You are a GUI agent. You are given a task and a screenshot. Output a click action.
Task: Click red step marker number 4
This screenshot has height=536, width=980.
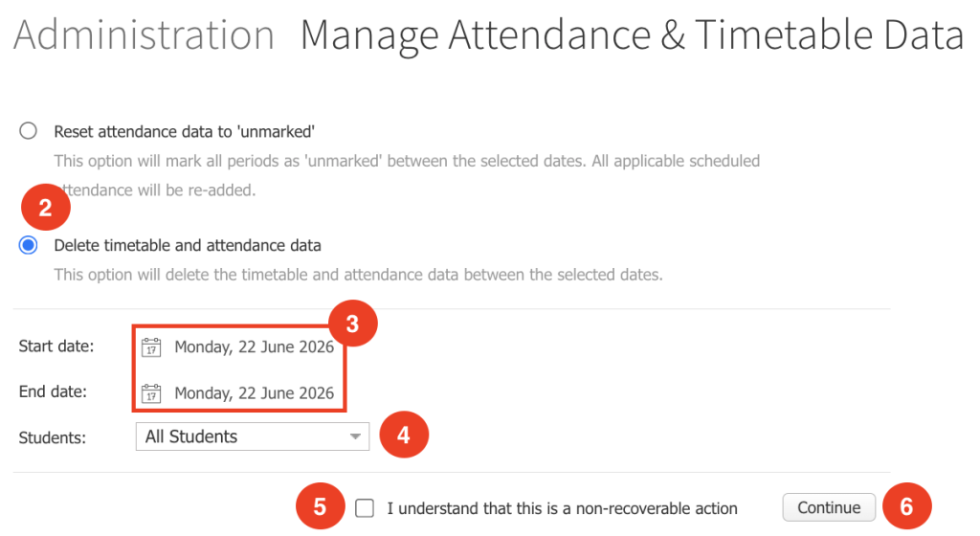click(x=404, y=435)
